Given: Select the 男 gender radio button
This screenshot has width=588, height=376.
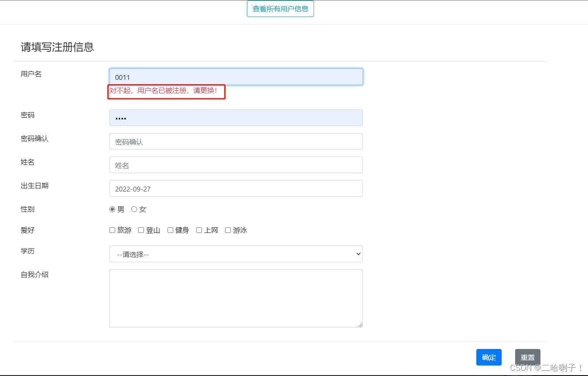Looking at the screenshot, I should coord(112,209).
